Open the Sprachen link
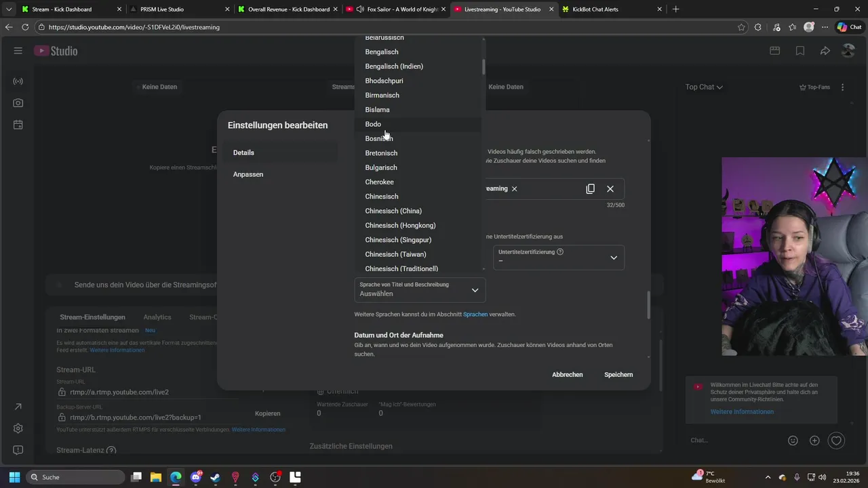Screen dimensions: 868x488 (475, 314)
